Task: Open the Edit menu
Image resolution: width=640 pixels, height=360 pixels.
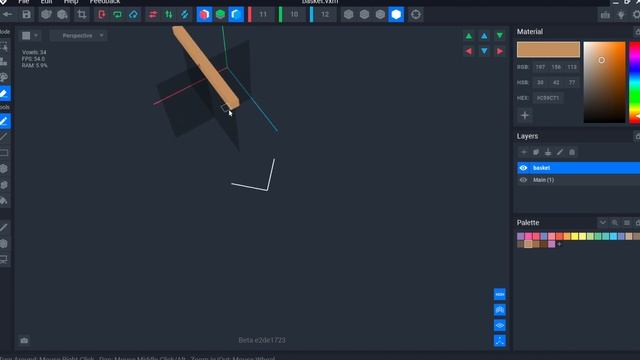Action: click(x=46, y=2)
